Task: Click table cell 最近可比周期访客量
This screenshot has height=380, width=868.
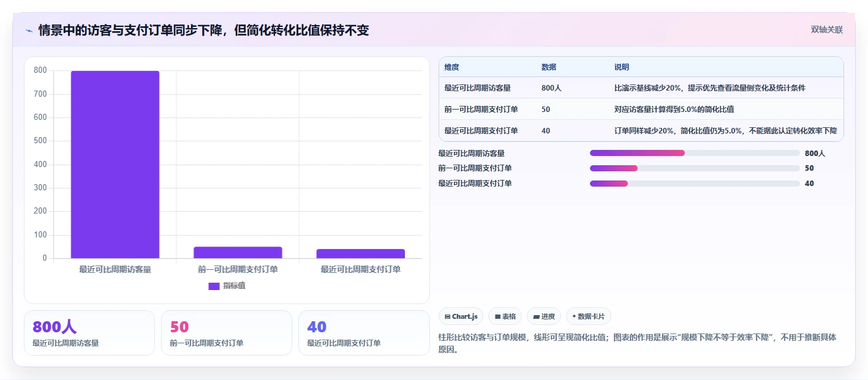Action: (x=477, y=88)
